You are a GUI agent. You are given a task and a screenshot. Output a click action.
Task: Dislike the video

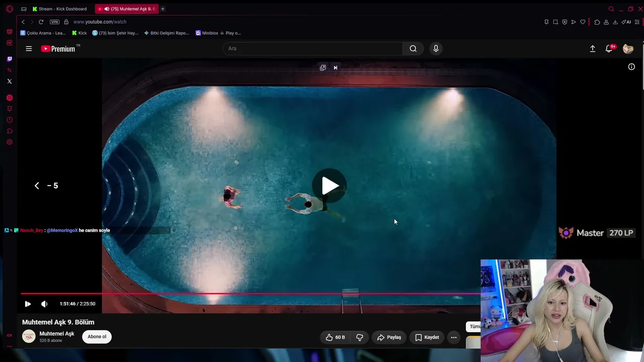360,337
